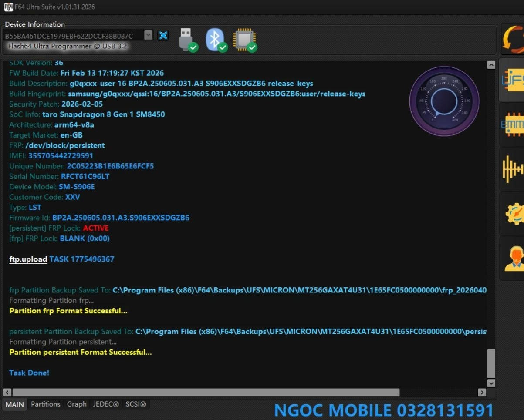Viewport: 524px width, 420px height.
Task: Expand the device ID dropdown arrow
Action: point(149,36)
